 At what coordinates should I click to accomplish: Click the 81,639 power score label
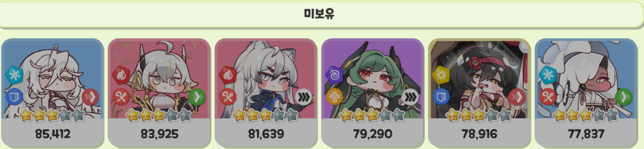266,134
